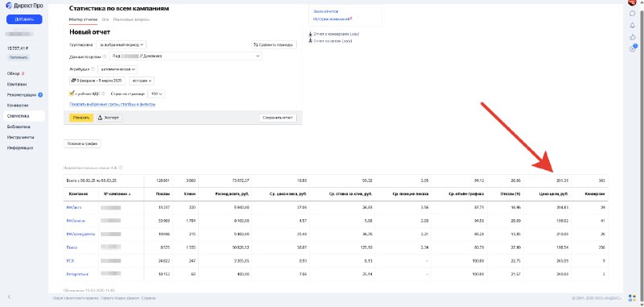Click the help icon next to с учётом НДС
This screenshot has width=644, height=307.
coord(104,93)
